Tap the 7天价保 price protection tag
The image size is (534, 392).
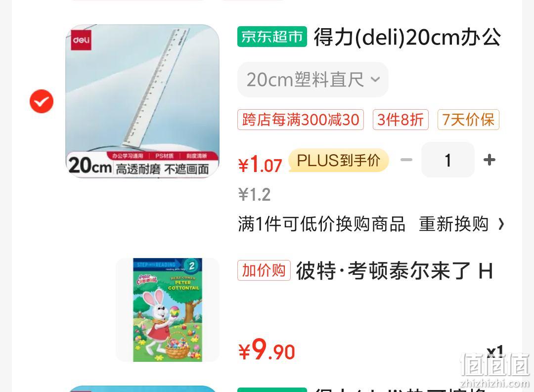tap(468, 120)
